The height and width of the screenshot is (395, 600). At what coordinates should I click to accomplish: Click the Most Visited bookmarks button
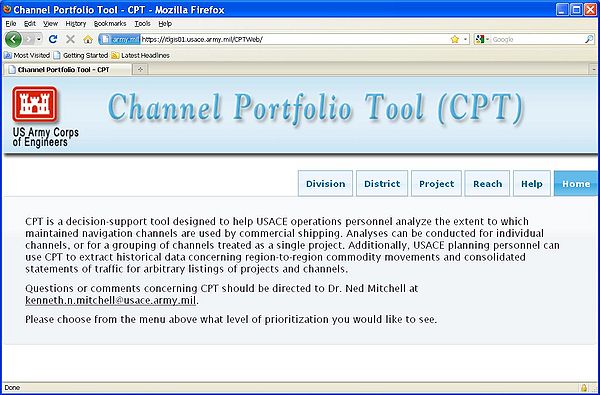pyautogui.click(x=27, y=55)
